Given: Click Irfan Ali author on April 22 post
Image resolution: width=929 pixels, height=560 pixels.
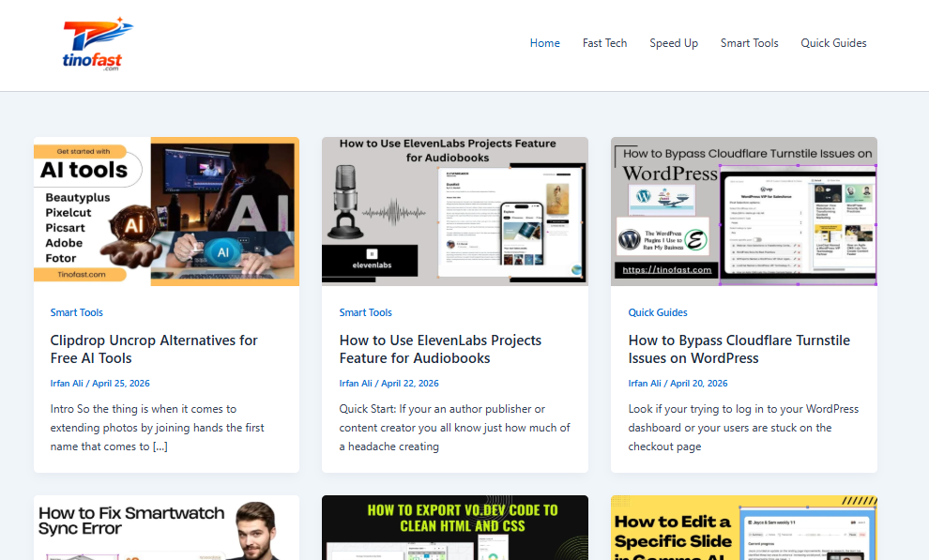Looking at the screenshot, I should (356, 384).
